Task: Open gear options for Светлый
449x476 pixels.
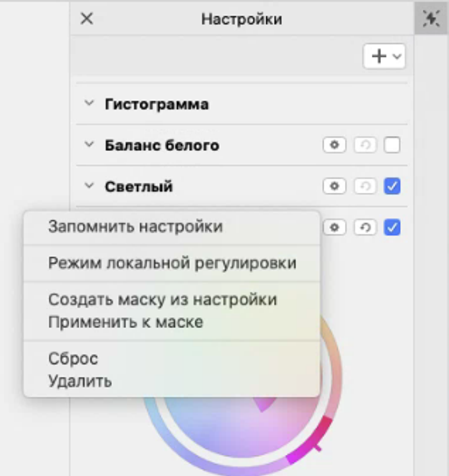Action: [x=335, y=186]
